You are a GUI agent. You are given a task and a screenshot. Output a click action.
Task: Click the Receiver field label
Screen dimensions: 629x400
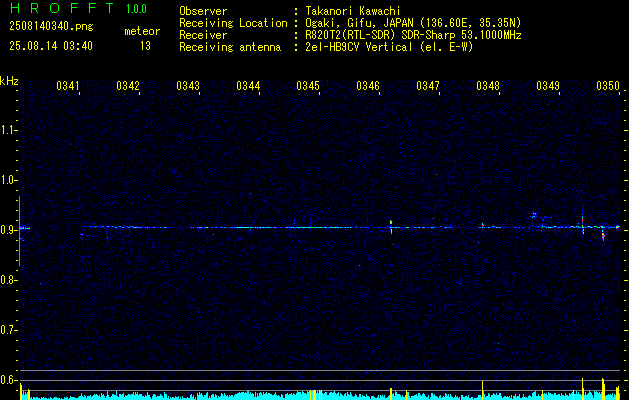203,35
